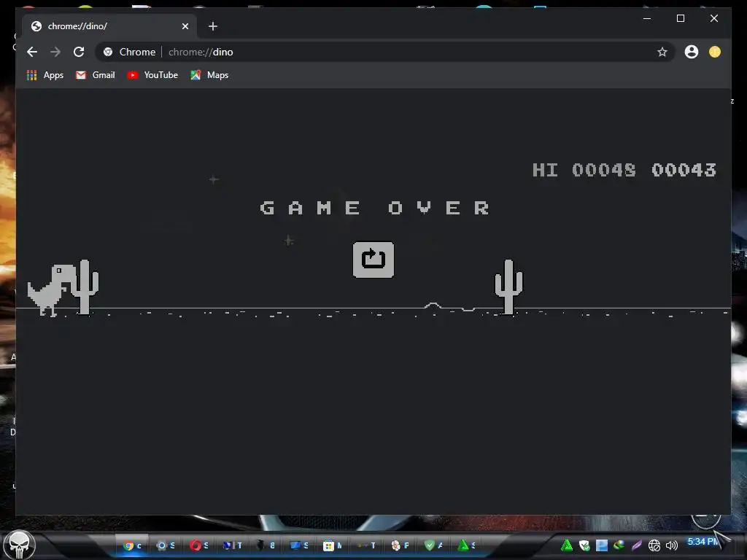The width and height of the screenshot is (747, 560).
Task: Switch to the Chrome taskbar item
Action: 132,545
